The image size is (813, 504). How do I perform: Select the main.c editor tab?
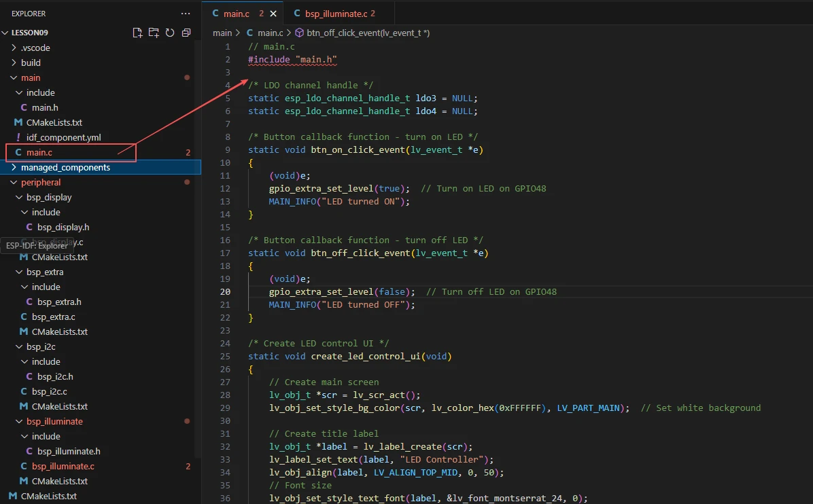tap(236, 14)
